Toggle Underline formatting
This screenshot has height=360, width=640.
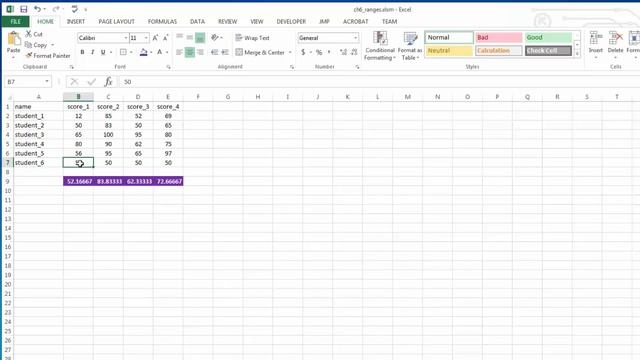click(103, 52)
